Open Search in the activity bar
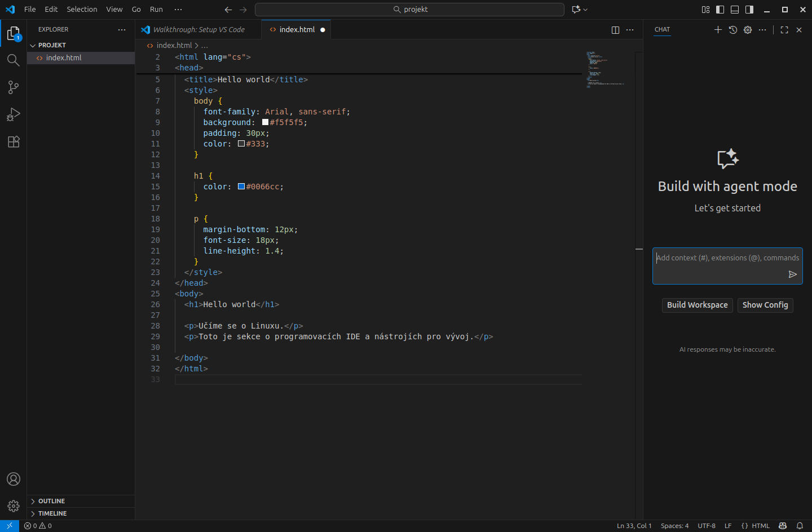The width and height of the screenshot is (812, 532). point(13,60)
